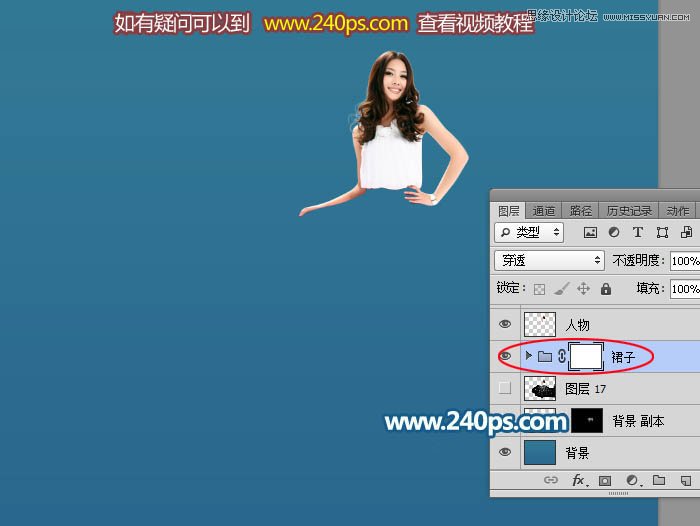Filter layers by adjustment layer type
Screen dimensions: 700x526
coord(614,232)
